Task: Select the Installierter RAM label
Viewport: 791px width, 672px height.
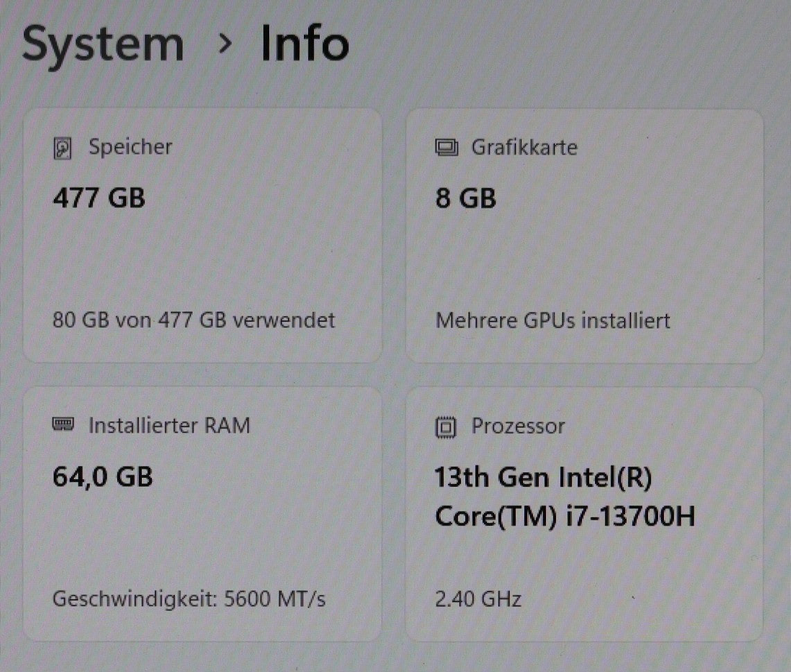Action: click(168, 425)
